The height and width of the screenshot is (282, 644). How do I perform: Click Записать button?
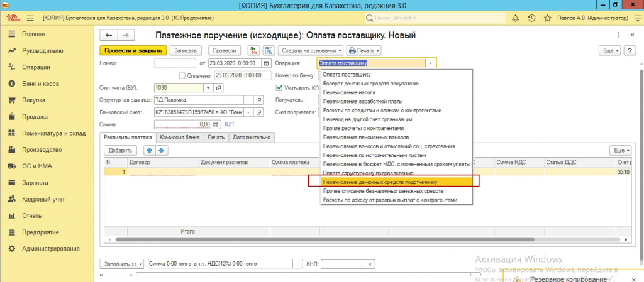[x=186, y=50]
